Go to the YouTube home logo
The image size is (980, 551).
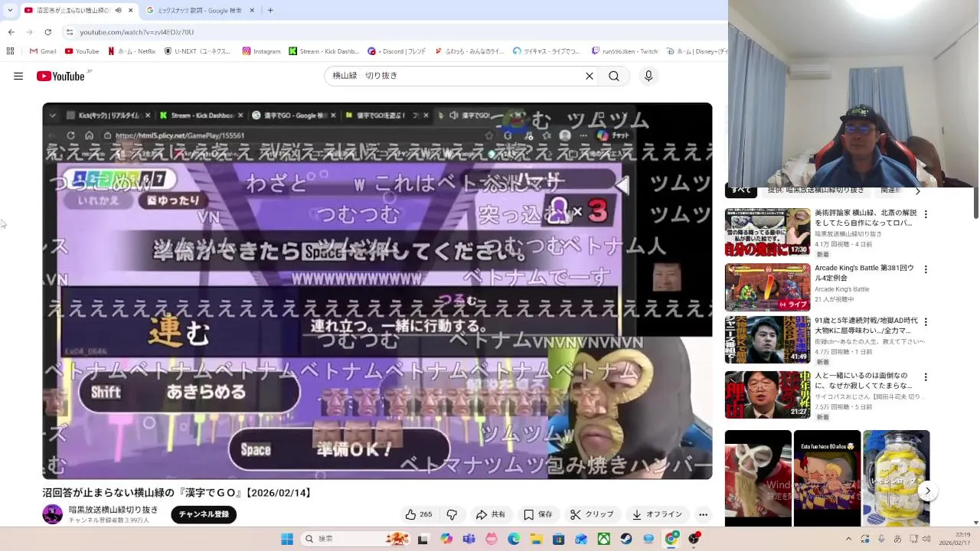[x=60, y=76]
